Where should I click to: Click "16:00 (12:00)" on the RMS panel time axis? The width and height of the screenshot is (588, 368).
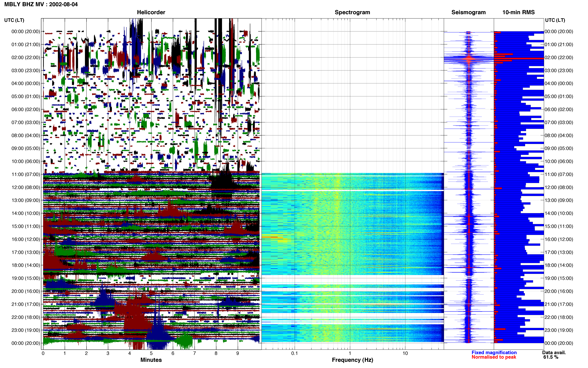pos(559,239)
